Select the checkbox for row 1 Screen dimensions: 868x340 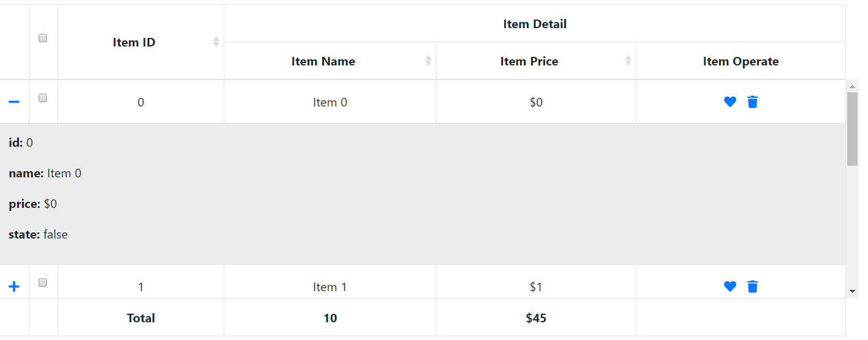43,283
